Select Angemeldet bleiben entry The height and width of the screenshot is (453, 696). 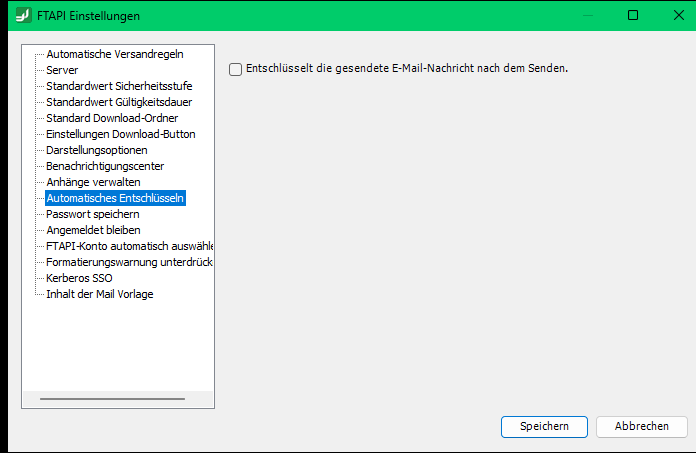(93, 230)
